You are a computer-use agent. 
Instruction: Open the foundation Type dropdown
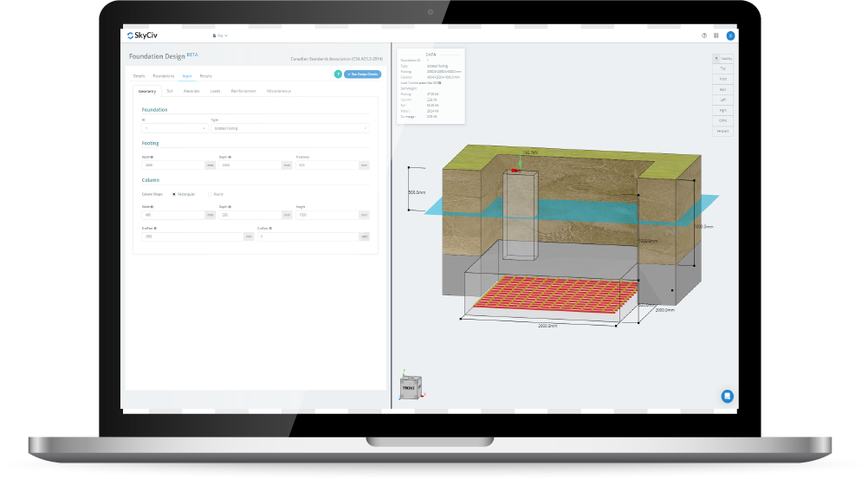coord(289,128)
